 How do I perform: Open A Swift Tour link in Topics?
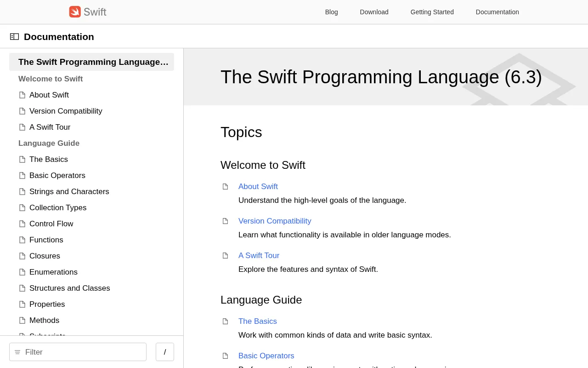(x=259, y=256)
